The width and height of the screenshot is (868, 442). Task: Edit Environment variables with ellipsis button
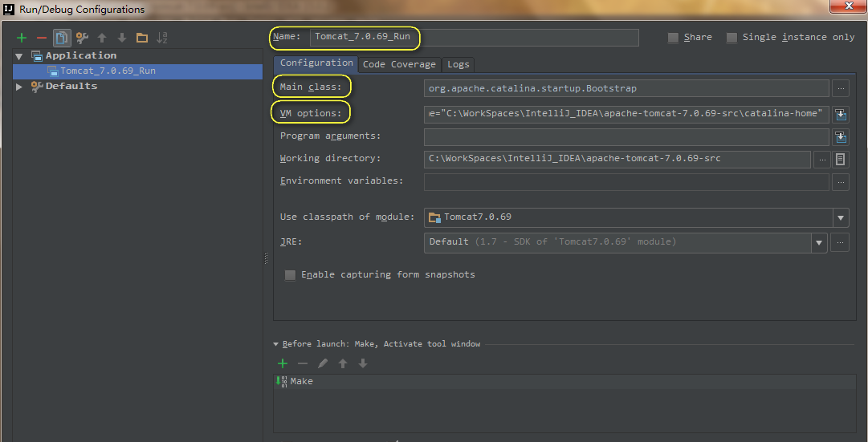pyautogui.click(x=841, y=182)
